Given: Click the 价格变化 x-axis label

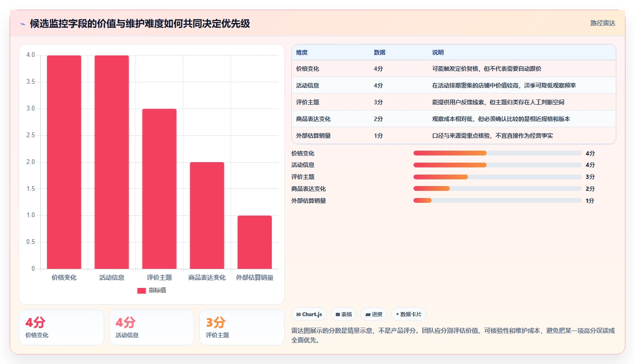Looking at the screenshot, I should [x=64, y=277].
